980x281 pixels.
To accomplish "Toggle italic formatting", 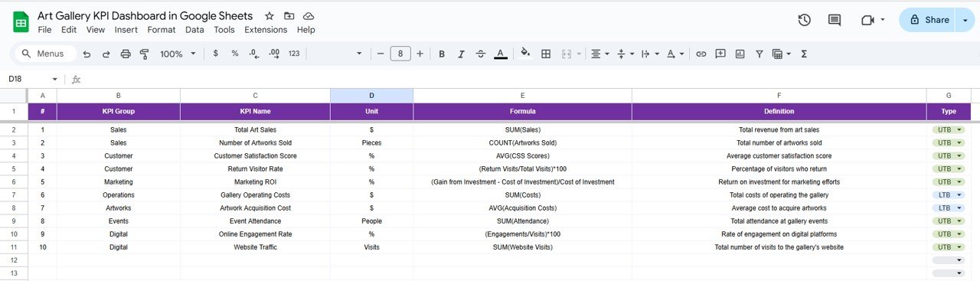I will [461, 54].
